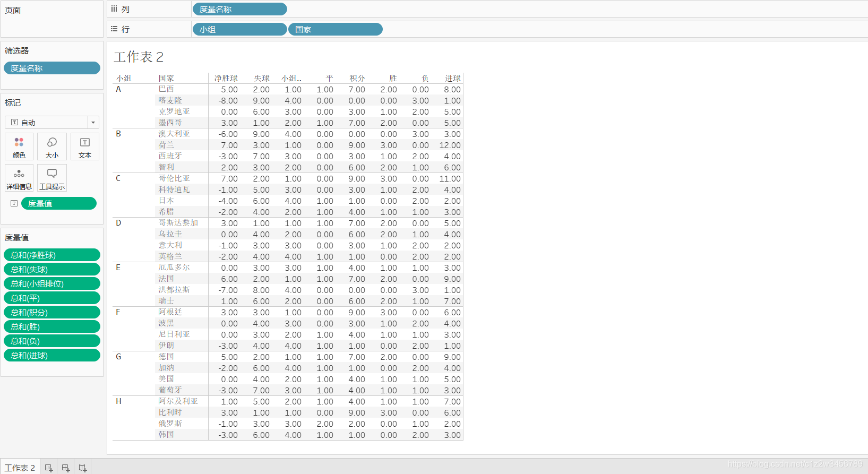Viewport: 868px width, 474px height.
Task: Add a new worksheet icon
Action: click(x=49, y=468)
